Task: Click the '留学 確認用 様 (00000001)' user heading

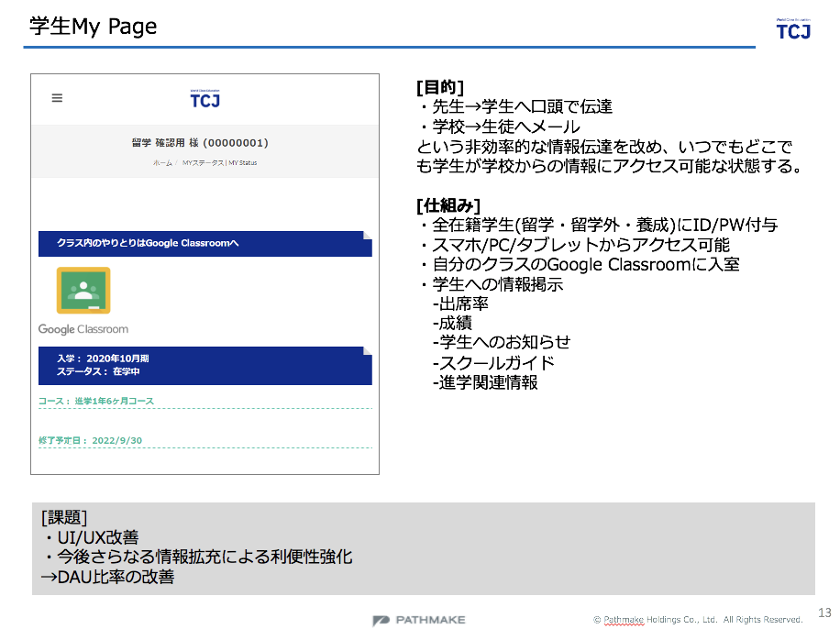Action: (200, 143)
